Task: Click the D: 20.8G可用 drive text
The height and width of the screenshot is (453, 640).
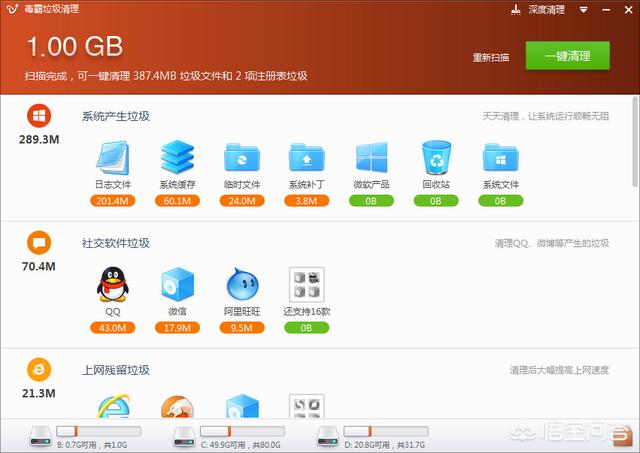Action: [384, 445]
